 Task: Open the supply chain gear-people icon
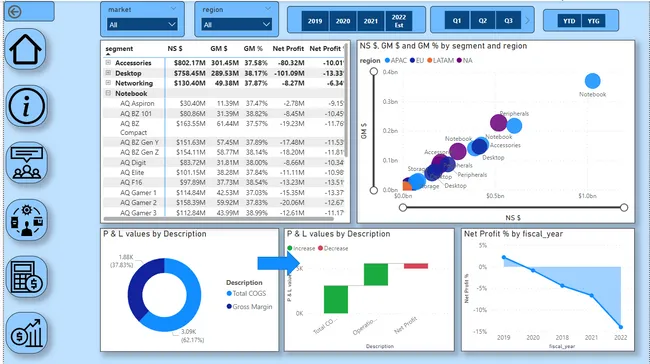(x=27, y=220)
